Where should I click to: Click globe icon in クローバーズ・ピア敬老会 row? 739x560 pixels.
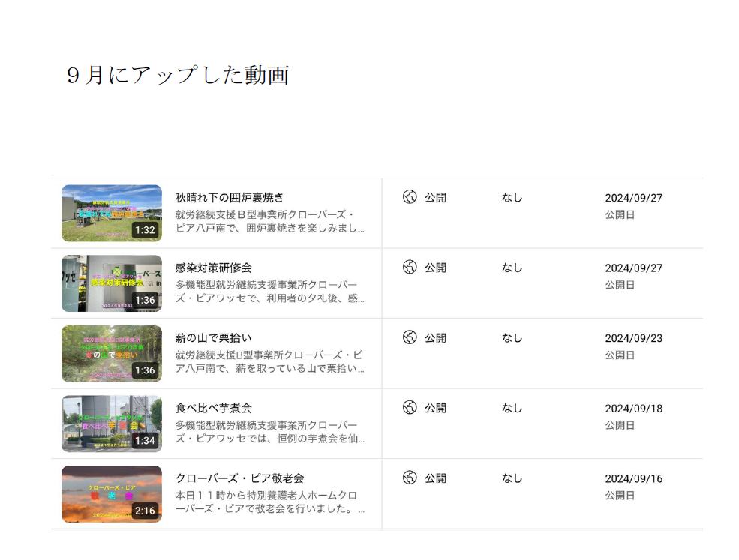point(410,478)
